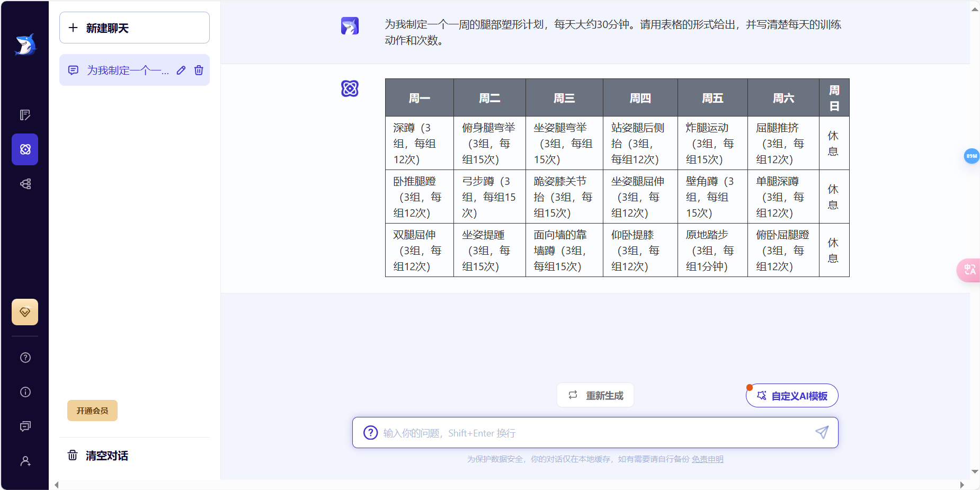
Task: Open the share network icon in the sidebar
Action: (x=24, y=184)
